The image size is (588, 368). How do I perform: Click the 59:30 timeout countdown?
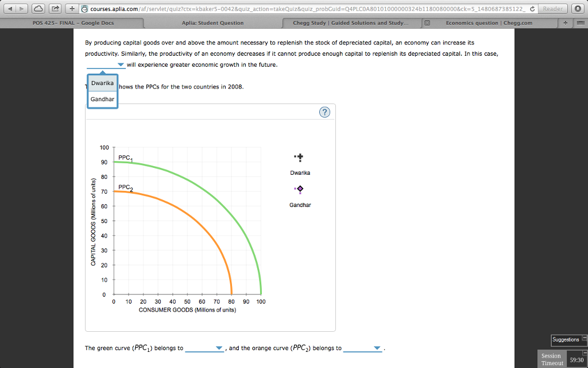pos(577,360)
